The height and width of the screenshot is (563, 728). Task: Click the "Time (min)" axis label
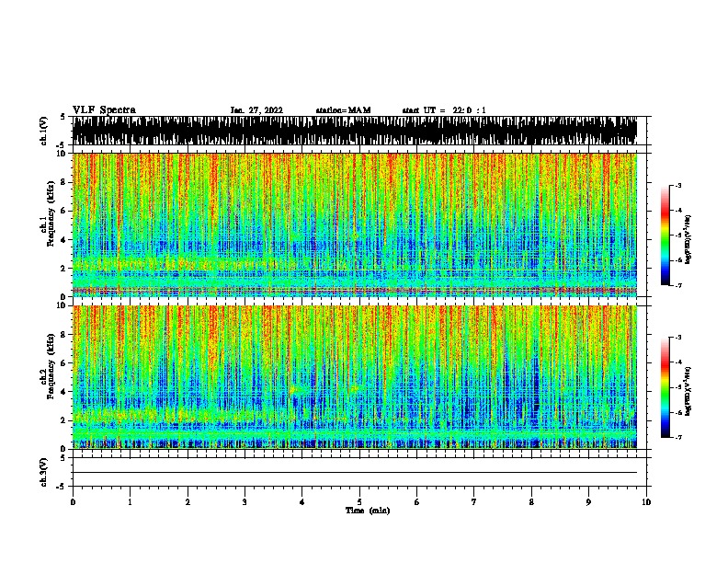368,511
